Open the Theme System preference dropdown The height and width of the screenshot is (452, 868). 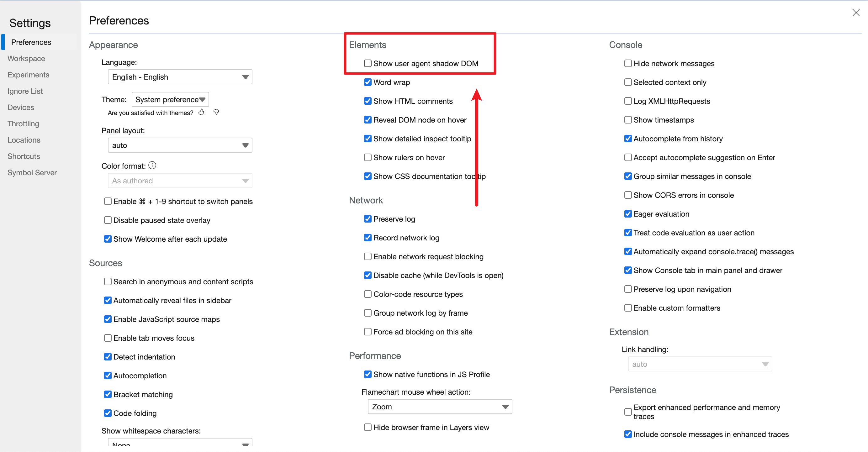170,100
